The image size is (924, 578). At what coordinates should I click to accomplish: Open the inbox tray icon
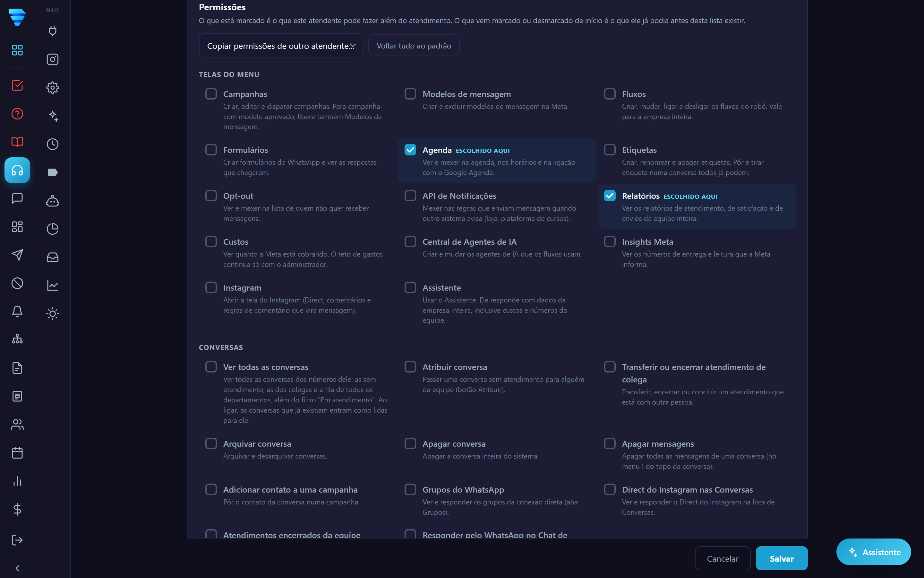[52, 257]
